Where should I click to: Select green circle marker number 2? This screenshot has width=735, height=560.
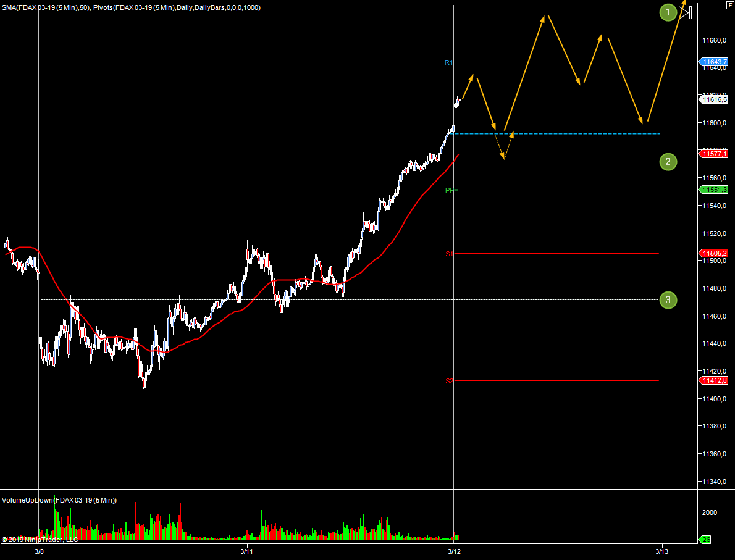pos(668,162)
